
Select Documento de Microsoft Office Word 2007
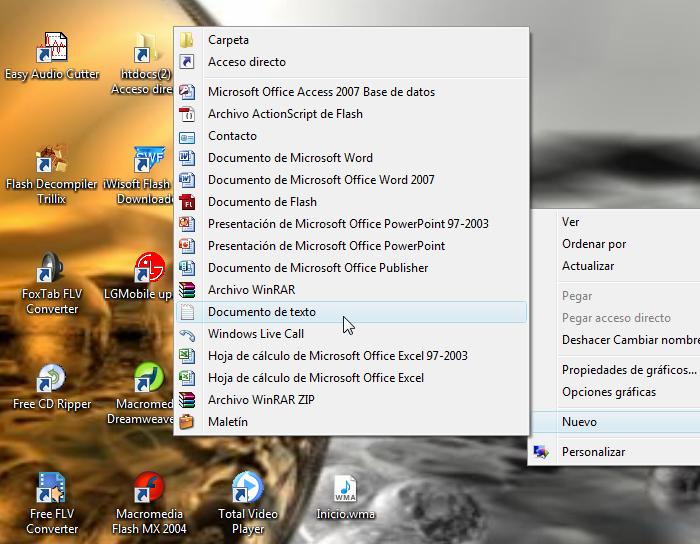pyautogui.click(x=351, y=179)
